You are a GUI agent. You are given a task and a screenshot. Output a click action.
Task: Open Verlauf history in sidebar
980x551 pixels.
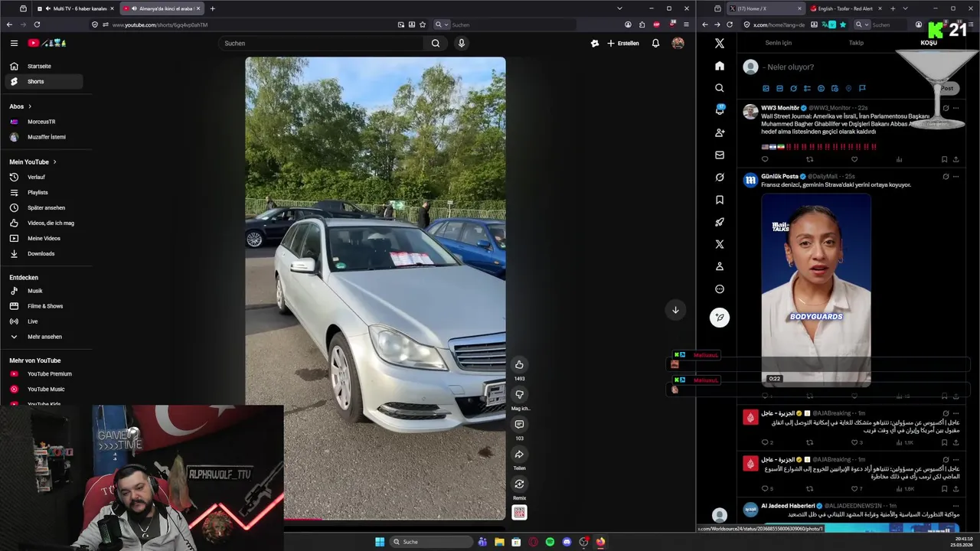[44, 178]
